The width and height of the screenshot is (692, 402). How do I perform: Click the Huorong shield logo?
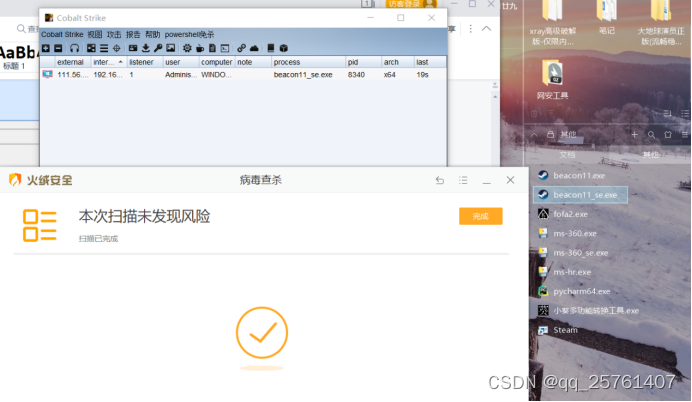[15, 180]
